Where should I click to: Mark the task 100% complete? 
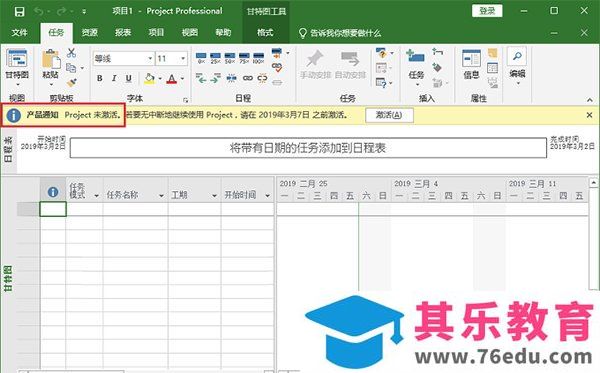(259, 58)
